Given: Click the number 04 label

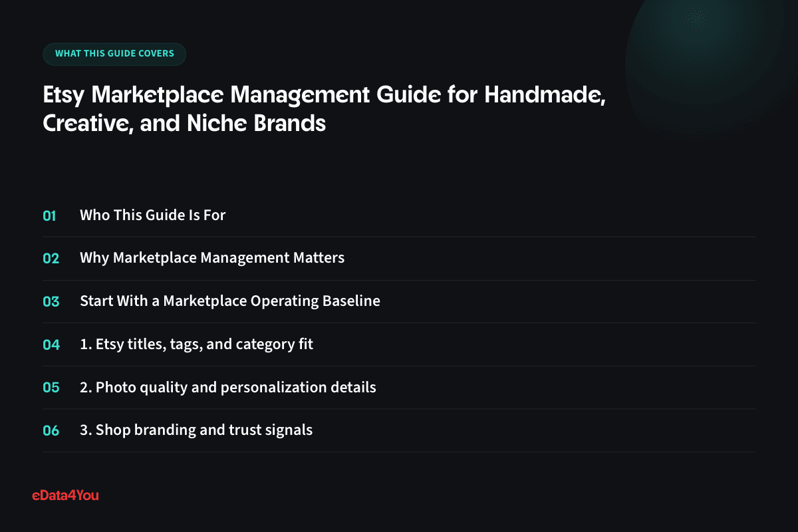Looking at the screenshot, I should click(x=51, y=344).
